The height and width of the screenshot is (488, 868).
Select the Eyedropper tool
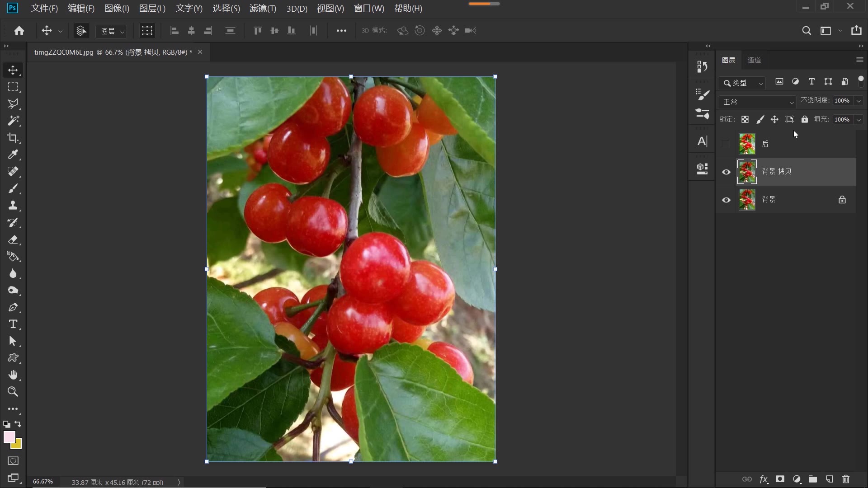click(x=13, y=155)
